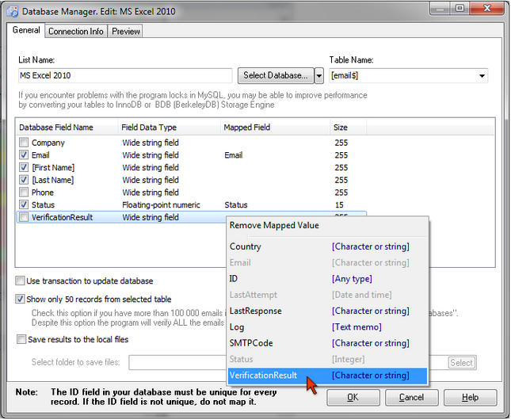Click the save folder path field
The image size is (511, 420).
tap(177, 362)
